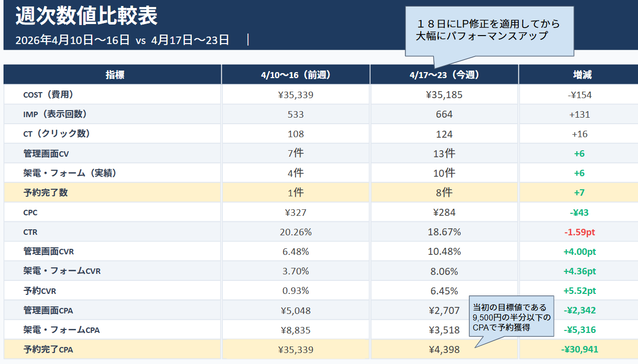Viewport: 638px width, 364px height.
Task: Click the 4/10〜16（前週） column header
Action: [296, 75]
